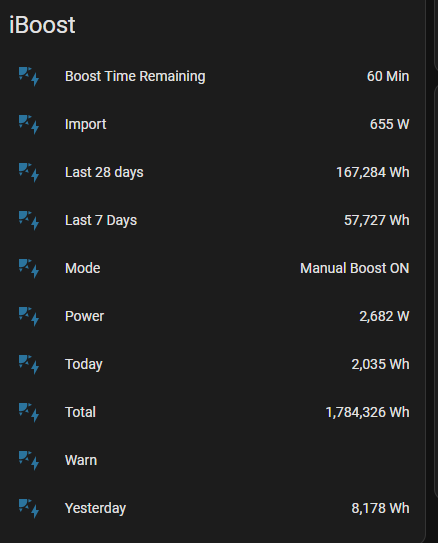Click the iBoost card title

42,25
